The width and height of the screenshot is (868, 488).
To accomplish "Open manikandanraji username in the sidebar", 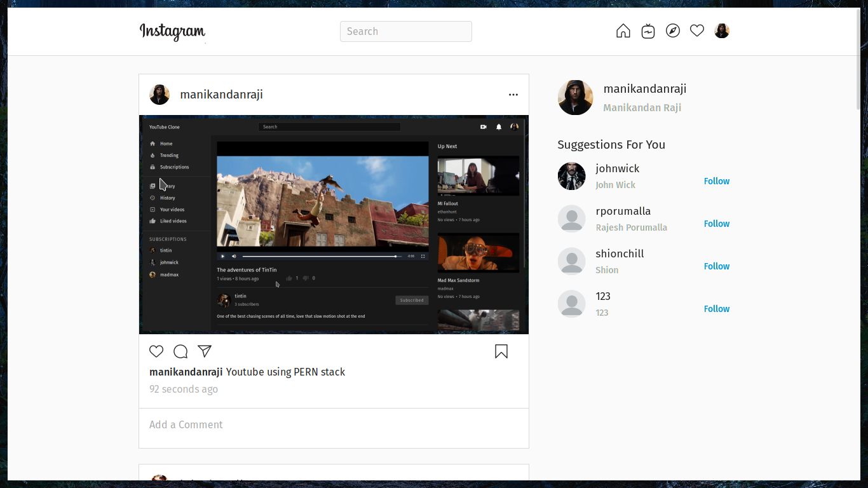I will click(645, 89).
